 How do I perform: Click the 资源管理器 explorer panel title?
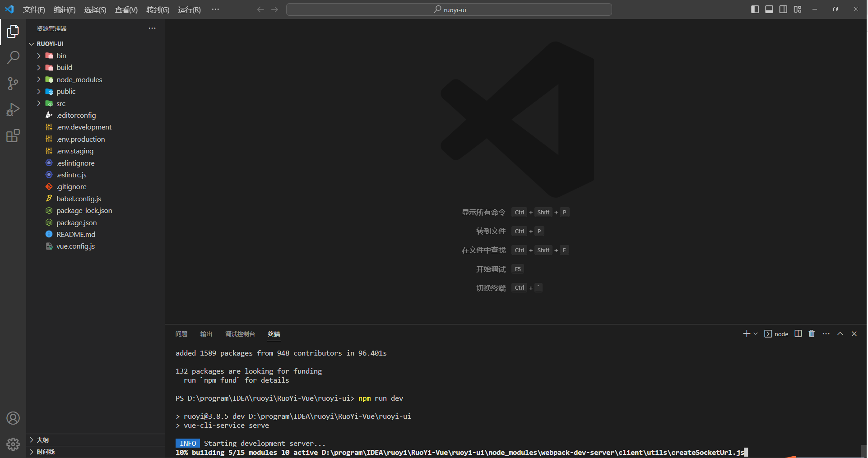[51, 28]
